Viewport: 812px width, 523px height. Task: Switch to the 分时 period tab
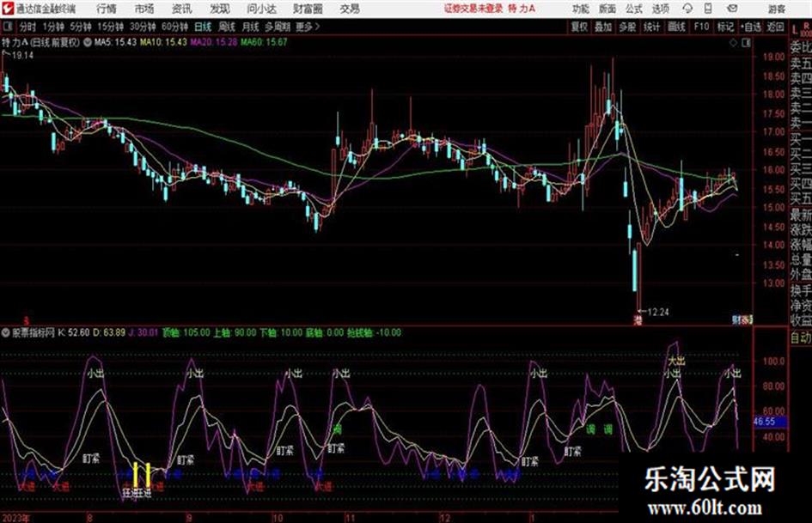pos(27,27)
